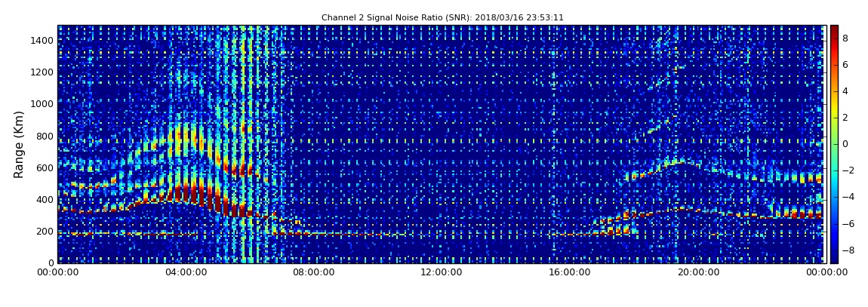868x307 pixels.
Task: Click the colorbar label '4'
Action: tap(845, 91)
